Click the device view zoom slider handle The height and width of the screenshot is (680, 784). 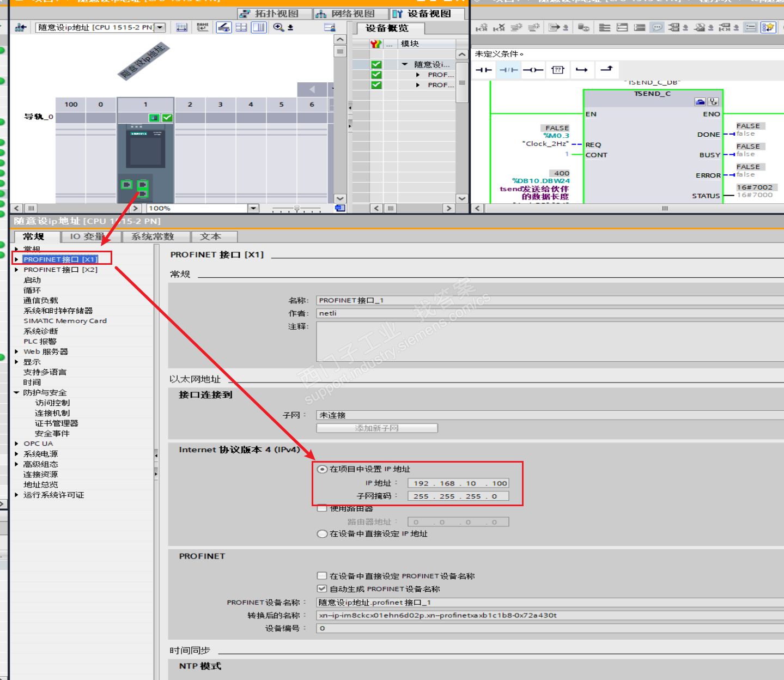click(x=297, y=208)
